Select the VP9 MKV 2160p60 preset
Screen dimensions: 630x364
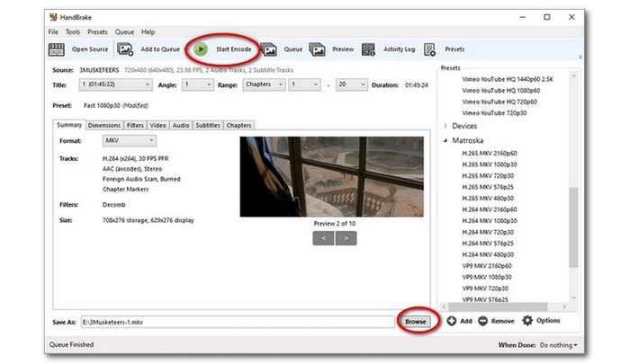pyautogui.click(x=487, y=266)
